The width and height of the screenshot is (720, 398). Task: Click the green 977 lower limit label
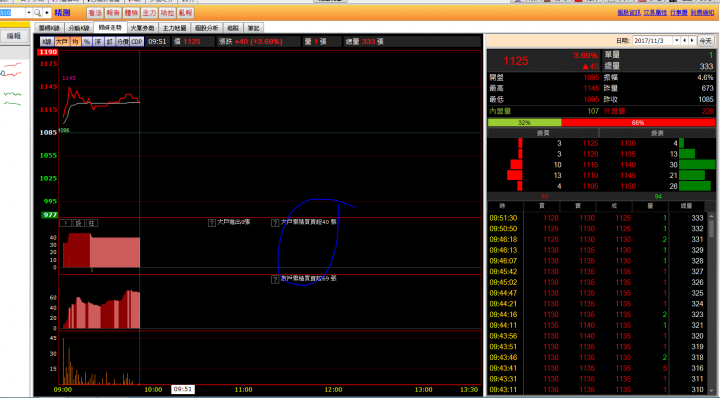[x=50, y=215]
